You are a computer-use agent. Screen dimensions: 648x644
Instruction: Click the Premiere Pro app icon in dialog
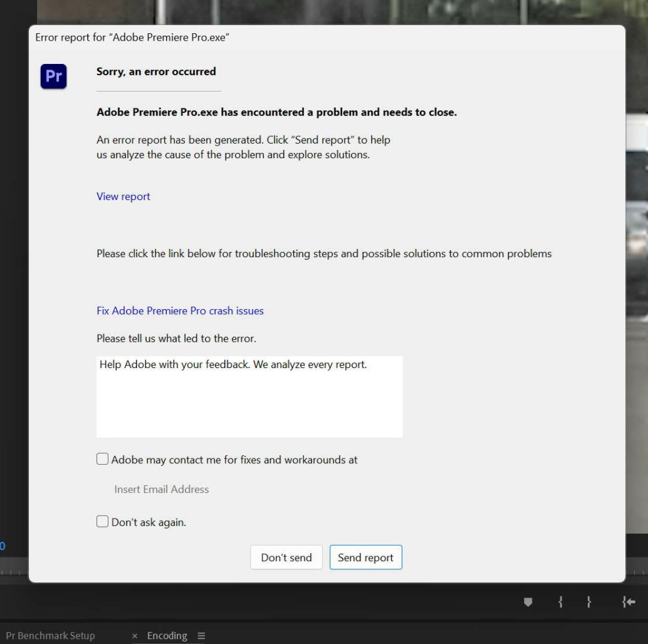(53, 76)
